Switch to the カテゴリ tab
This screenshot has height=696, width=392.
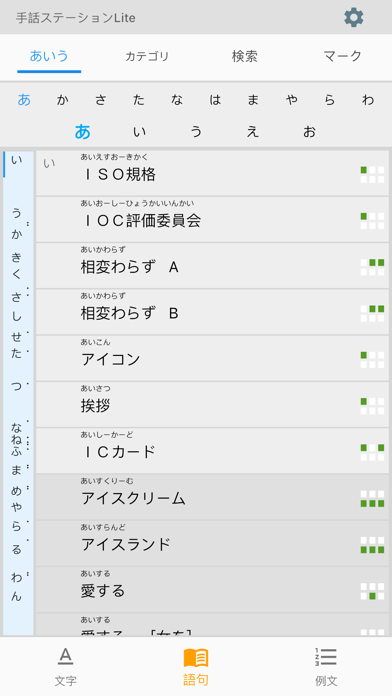click(x=147, y=56)
